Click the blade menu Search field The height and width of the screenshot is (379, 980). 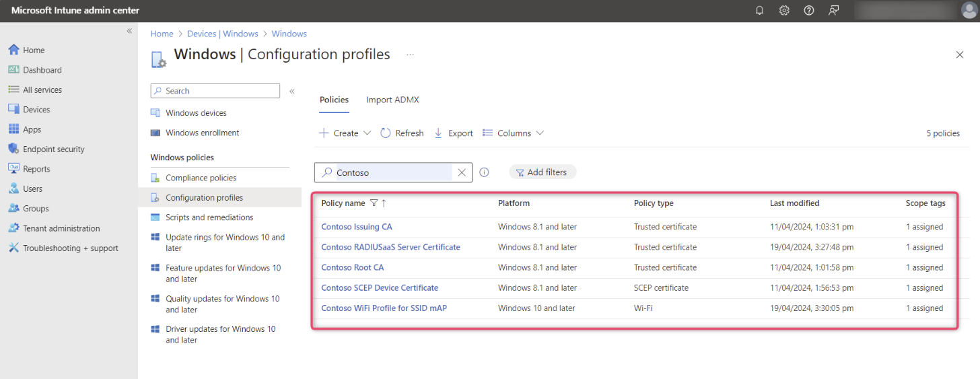point(215,91)
